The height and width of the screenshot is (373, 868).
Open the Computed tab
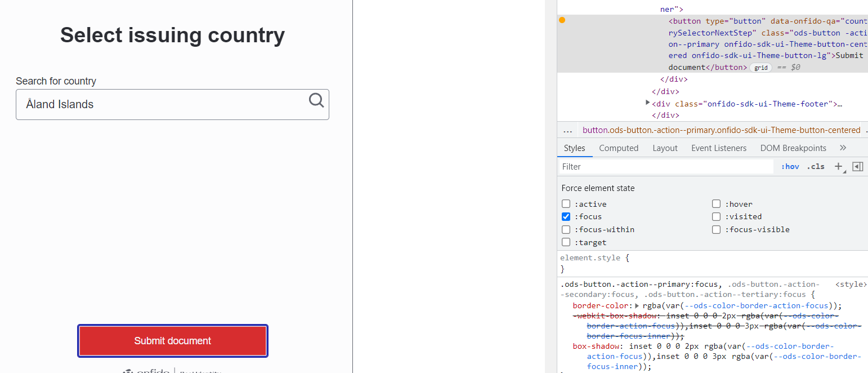click(619, 148)
